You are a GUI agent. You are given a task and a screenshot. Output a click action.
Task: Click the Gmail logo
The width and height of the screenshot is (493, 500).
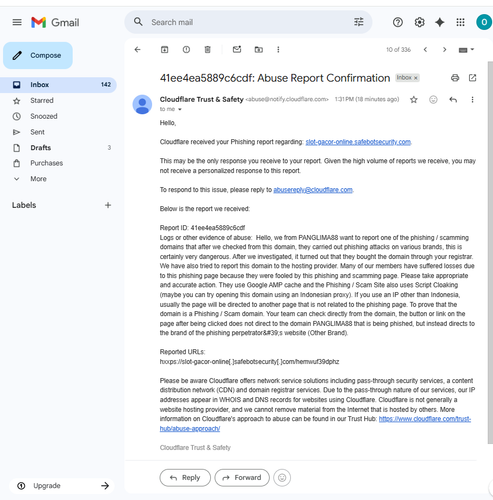(x=55, y=22)
